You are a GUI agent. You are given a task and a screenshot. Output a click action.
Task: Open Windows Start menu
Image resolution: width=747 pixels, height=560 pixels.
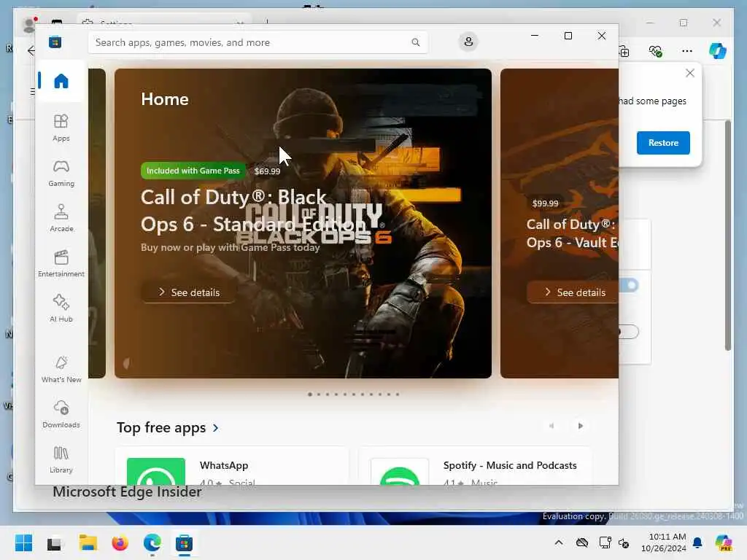[23, 542]
